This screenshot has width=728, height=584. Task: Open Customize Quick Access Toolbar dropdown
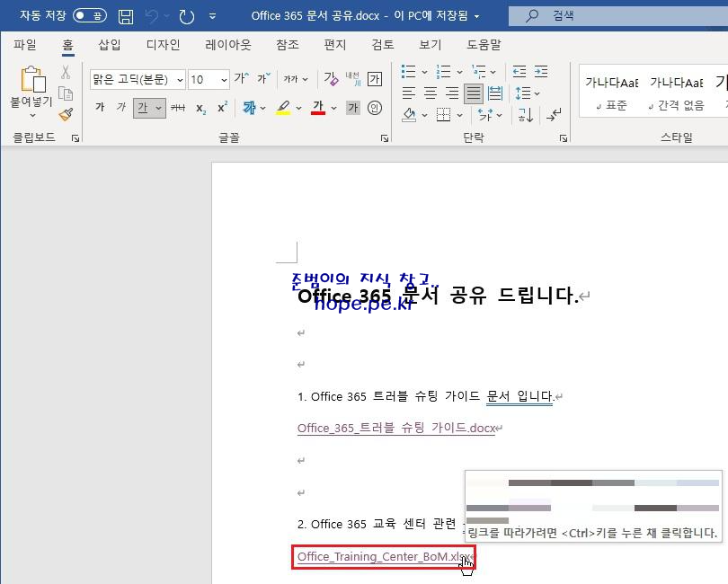point(213,17)
